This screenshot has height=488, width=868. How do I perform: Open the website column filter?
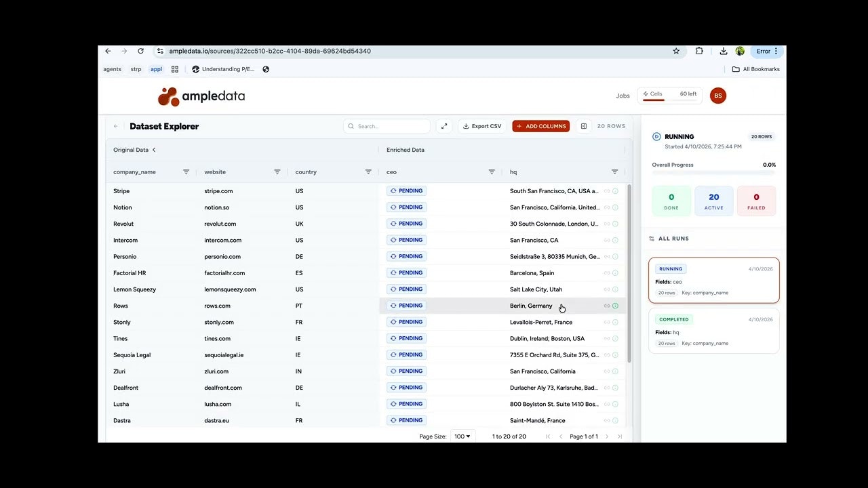click(x=277, y=172)
